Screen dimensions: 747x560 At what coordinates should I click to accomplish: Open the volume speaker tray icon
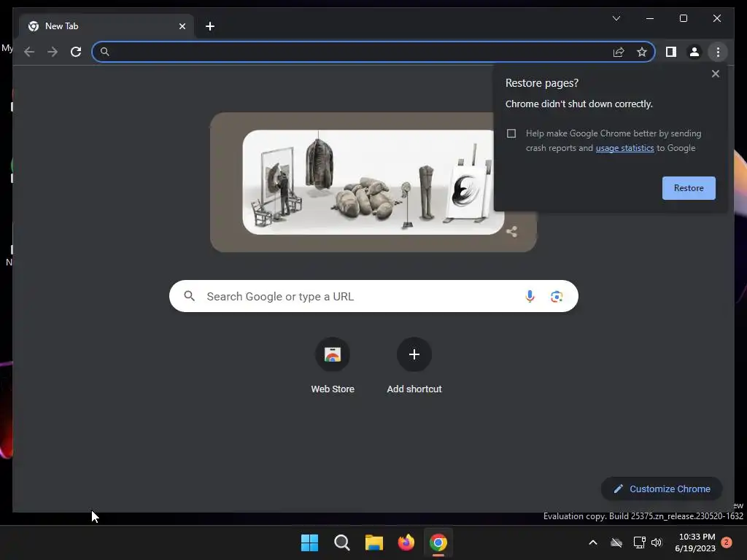tap(657, 542)
